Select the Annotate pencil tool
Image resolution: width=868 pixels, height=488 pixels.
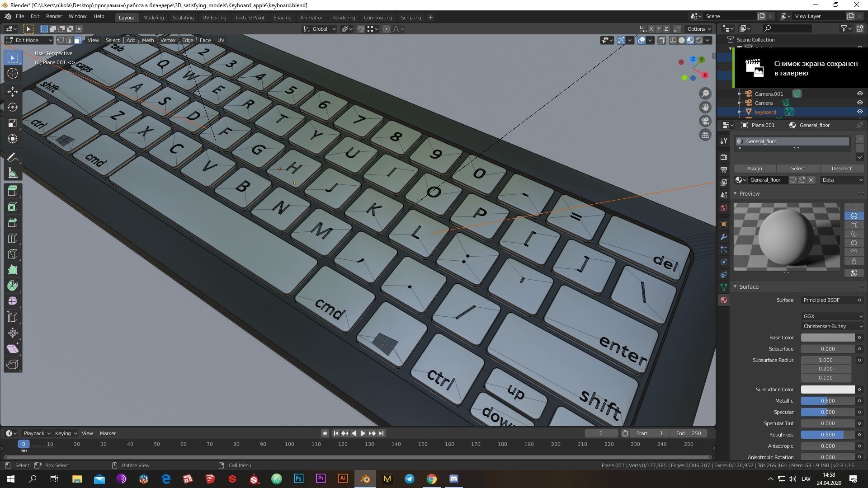pyautogui.click(x=13, y=157)
